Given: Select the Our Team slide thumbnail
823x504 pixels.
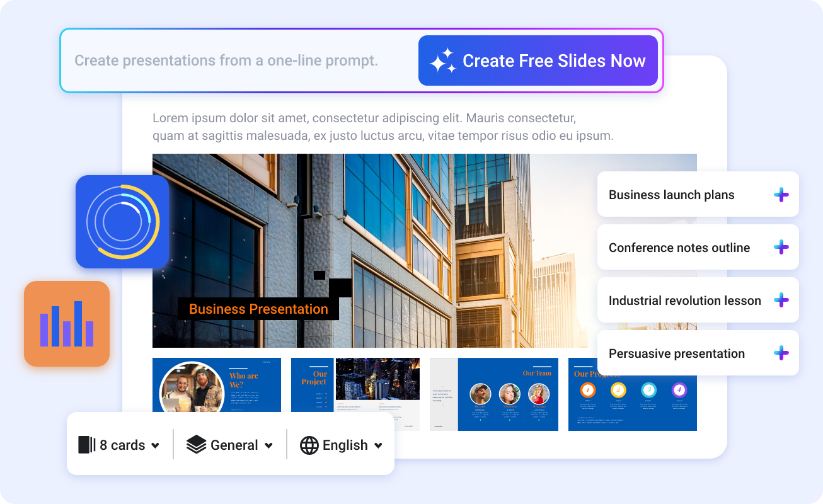Looking at the screenshot, I should pyautogui.click(x=493, y=394).
